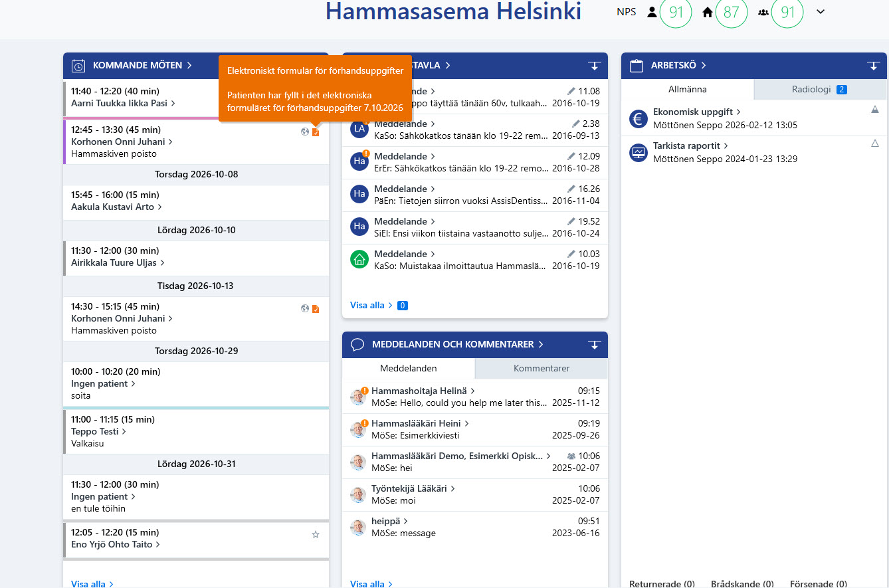This screenshot has height=588, width=889.
Task: Open message from Hammashoitaja Helinä
Action: 423,391
